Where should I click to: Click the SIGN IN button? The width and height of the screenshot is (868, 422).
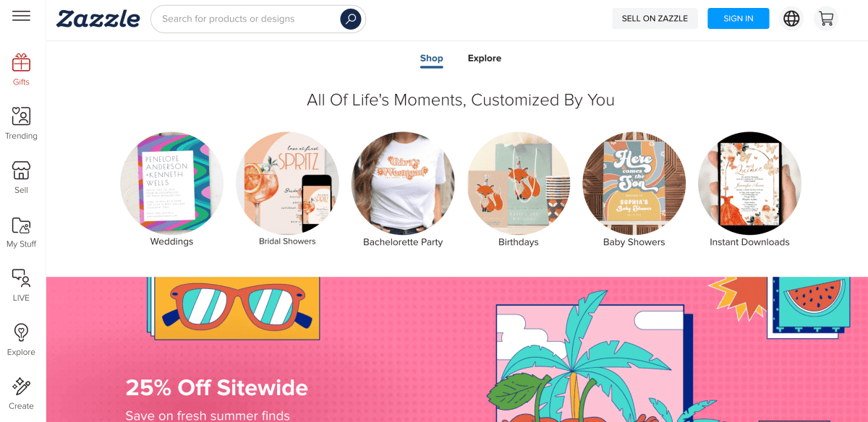739,19
